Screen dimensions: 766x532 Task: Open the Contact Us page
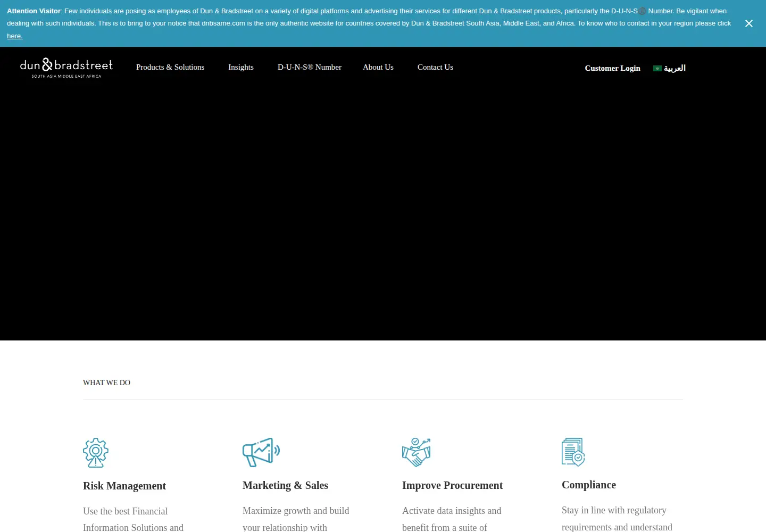435,67
